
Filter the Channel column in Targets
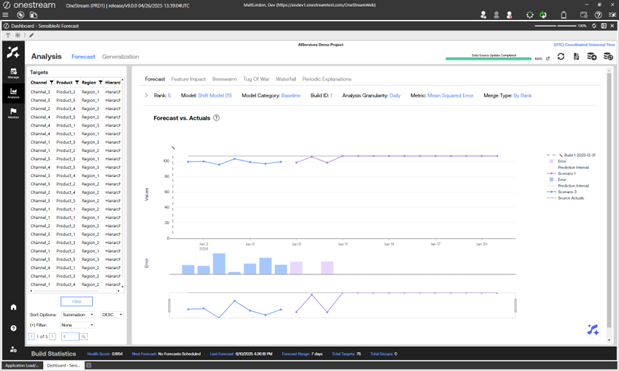51,82
